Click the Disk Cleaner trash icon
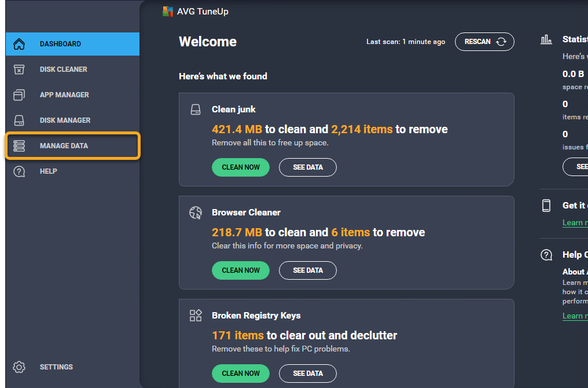588x388 pixels. [x=19, y=69]
